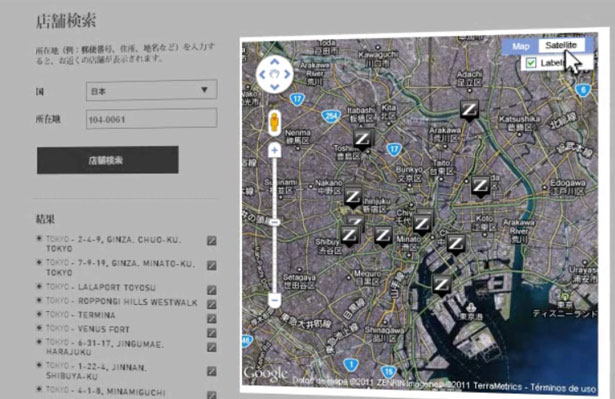Open the country dropdown showing 日本

[151, 91]
